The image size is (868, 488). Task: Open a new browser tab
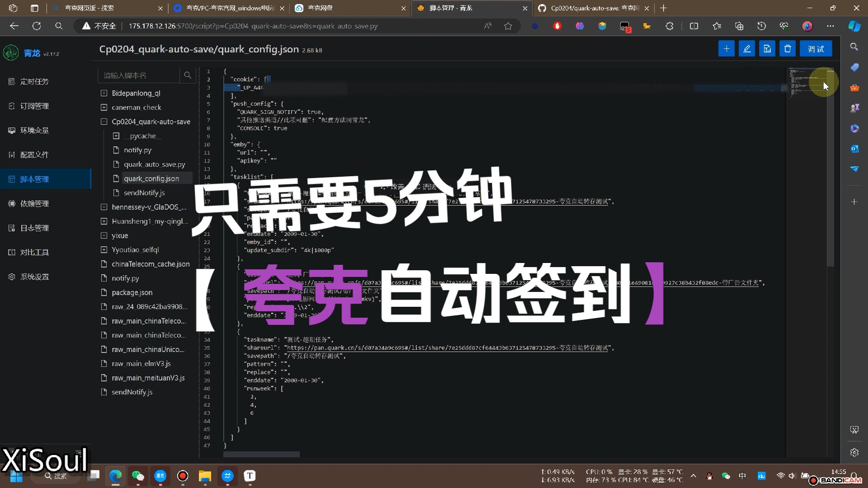point(663,8)
